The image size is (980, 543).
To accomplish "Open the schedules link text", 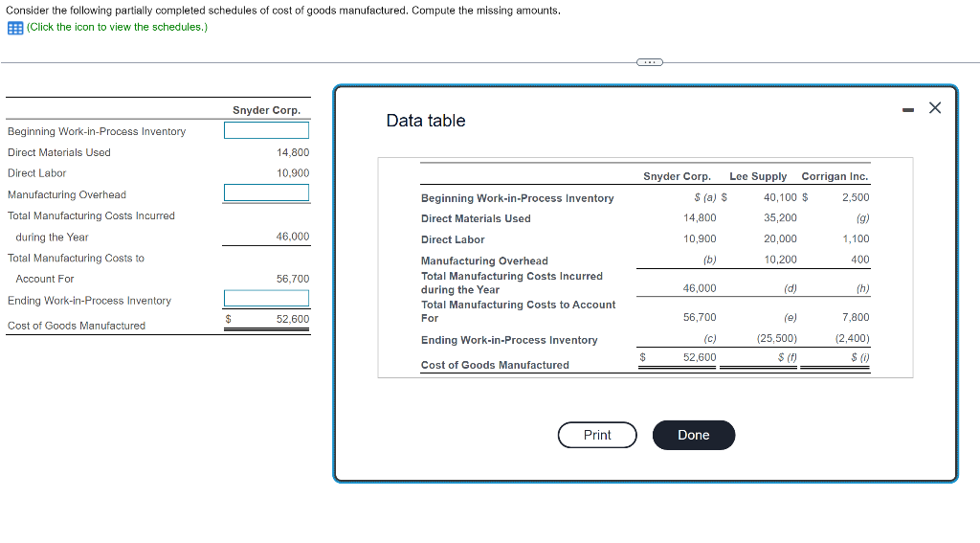I will click(x=117, y=27).
